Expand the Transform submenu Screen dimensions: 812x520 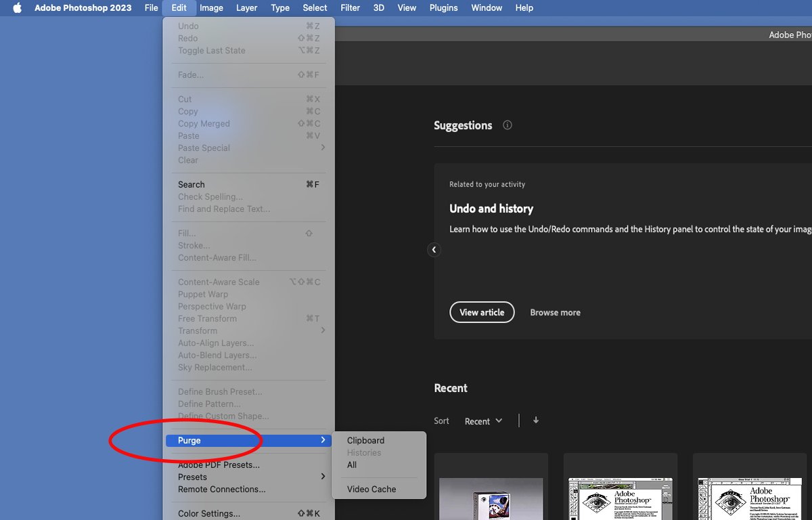[198, 330]
